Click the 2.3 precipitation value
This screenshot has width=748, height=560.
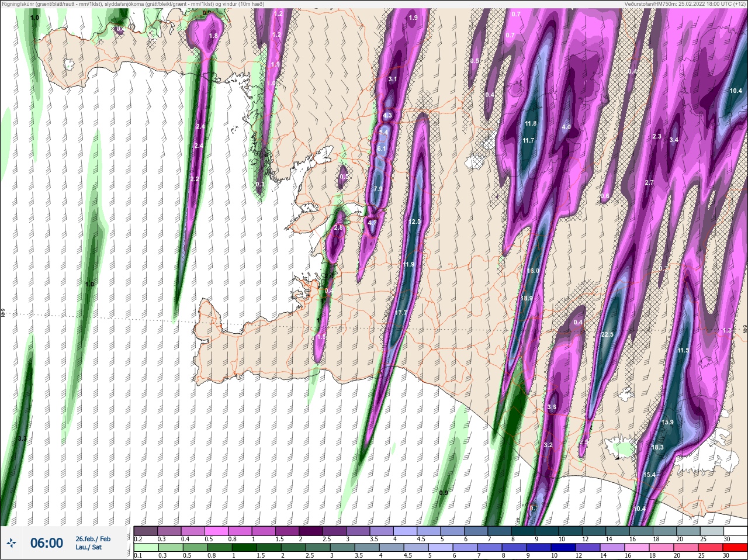point(656,136)
